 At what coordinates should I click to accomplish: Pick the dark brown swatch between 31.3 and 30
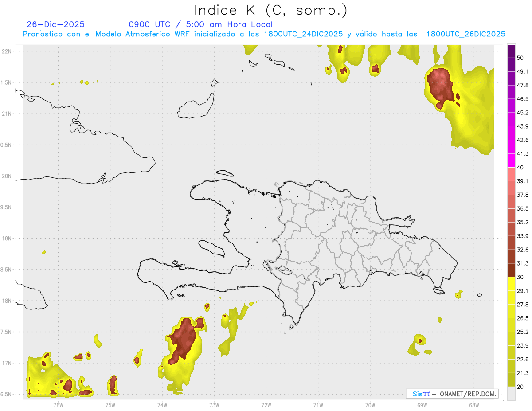tap(511, 270)
